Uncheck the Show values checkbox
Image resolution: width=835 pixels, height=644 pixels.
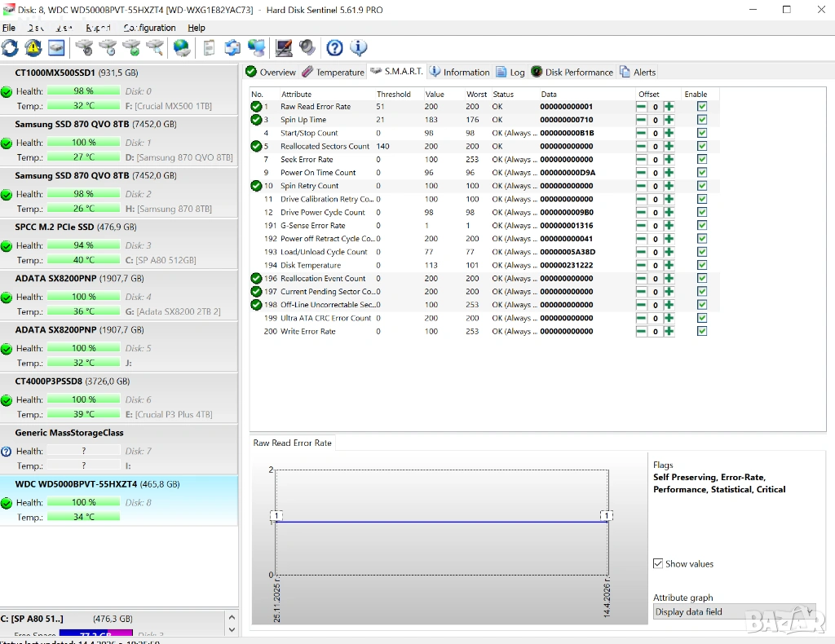click(x=658, y=564)
